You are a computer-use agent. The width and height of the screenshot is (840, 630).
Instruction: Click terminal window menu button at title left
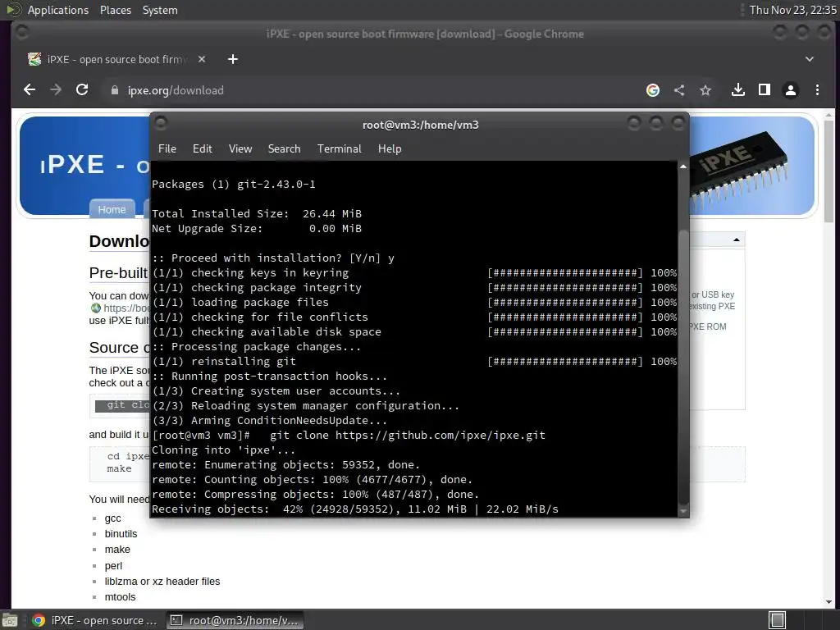[x=161, y=124]
